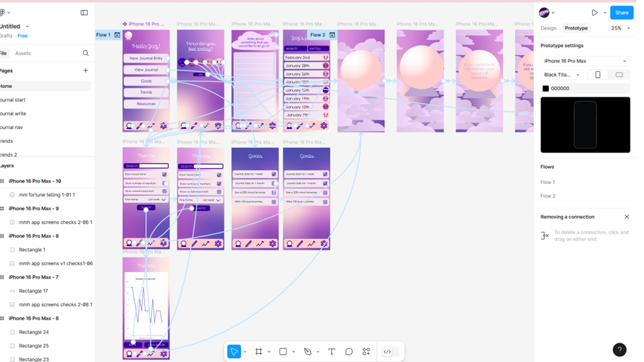Open the Home page
The height and width of the screenshot is (362, 644).
[x=45, y=86]
